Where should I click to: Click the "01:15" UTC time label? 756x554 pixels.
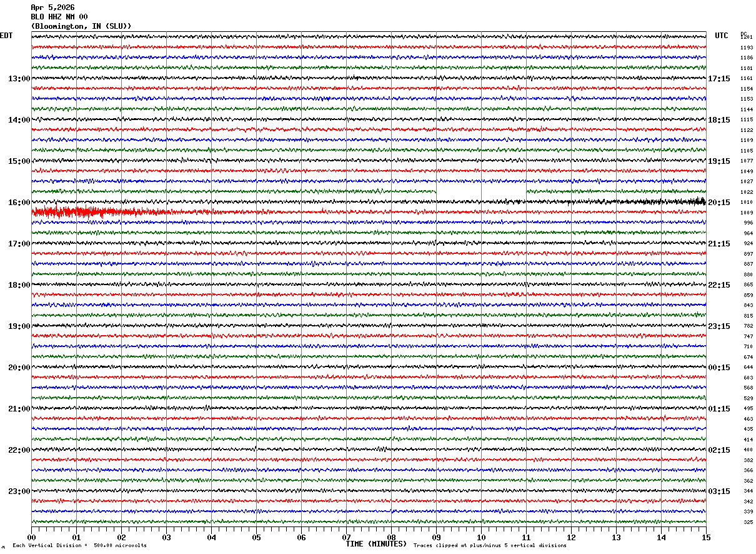click(x=719, y=409)
